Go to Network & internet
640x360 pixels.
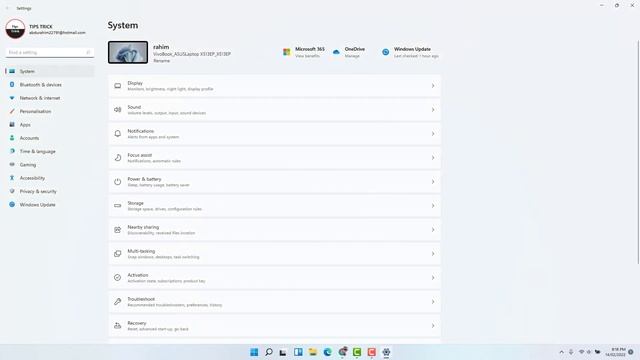[50, 98]
